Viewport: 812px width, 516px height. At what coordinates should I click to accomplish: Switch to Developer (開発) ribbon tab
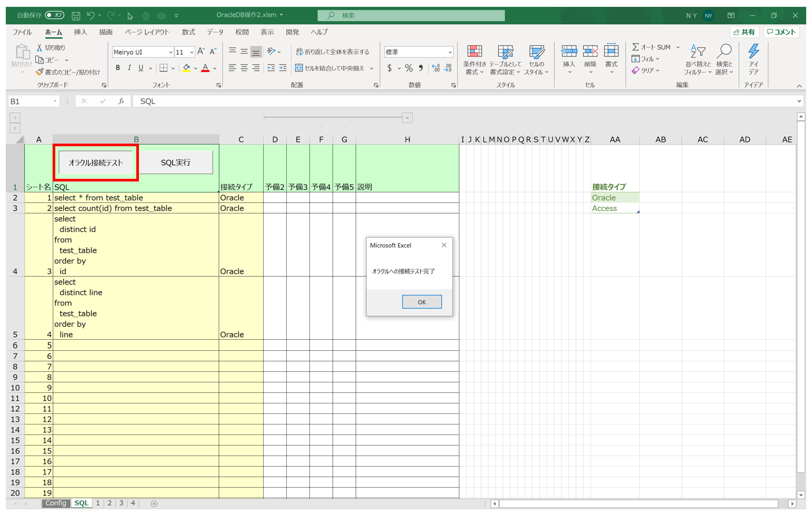(x=293, y=32)
